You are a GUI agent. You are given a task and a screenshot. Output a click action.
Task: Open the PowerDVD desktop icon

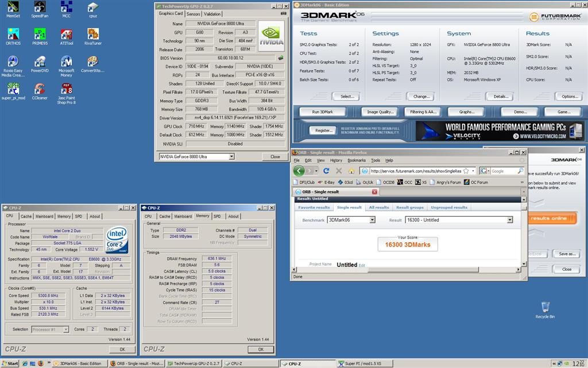tap(40, 64)
